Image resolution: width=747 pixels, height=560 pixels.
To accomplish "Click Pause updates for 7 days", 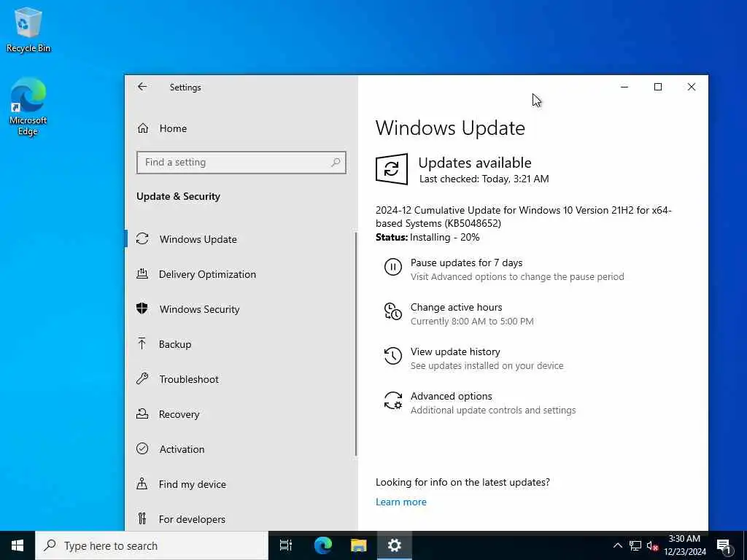I will click(x=466, y=262).
